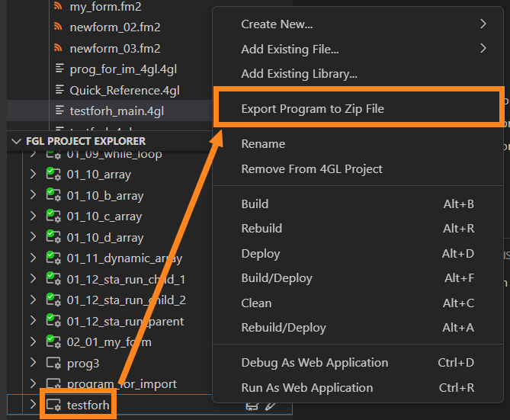The width and height of the screenshot is (510, 420).
Task: Expand the program_for_import node
Action: click(33, 384)
